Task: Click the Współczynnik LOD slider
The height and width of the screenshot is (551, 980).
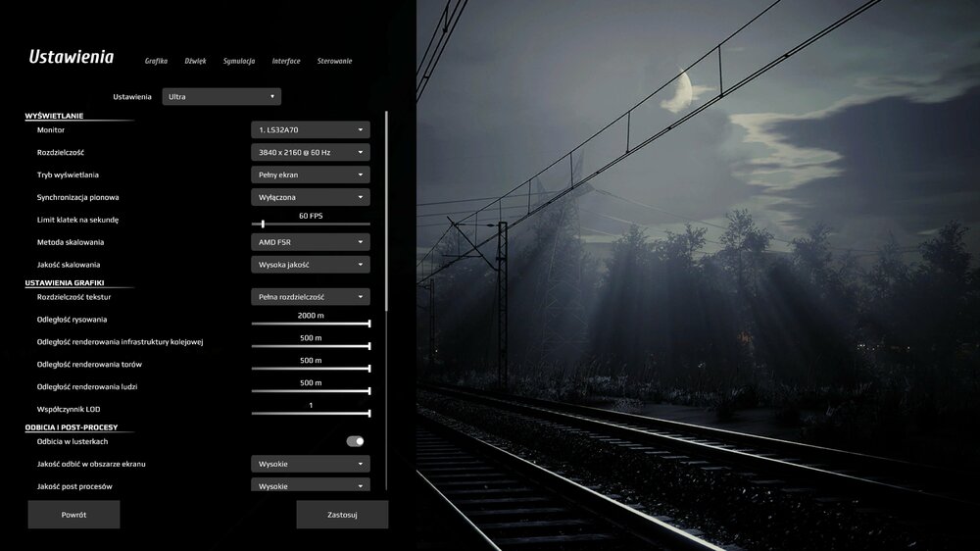Action: [311, 414]
